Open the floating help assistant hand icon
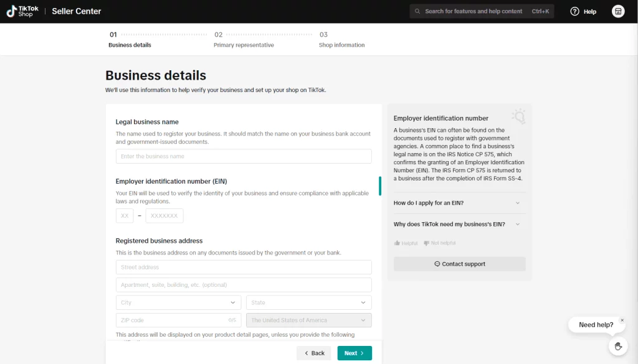638x364 pixels. tap(618, 346)
